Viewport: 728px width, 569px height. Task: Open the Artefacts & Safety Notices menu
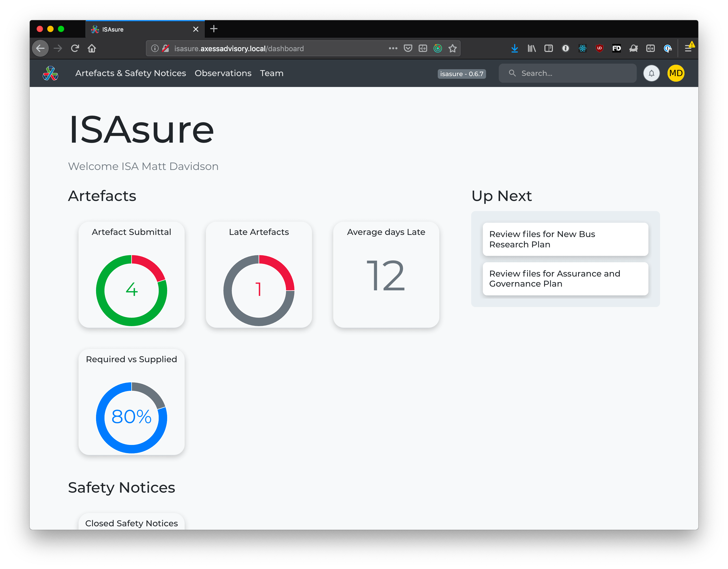click(130, 73)
